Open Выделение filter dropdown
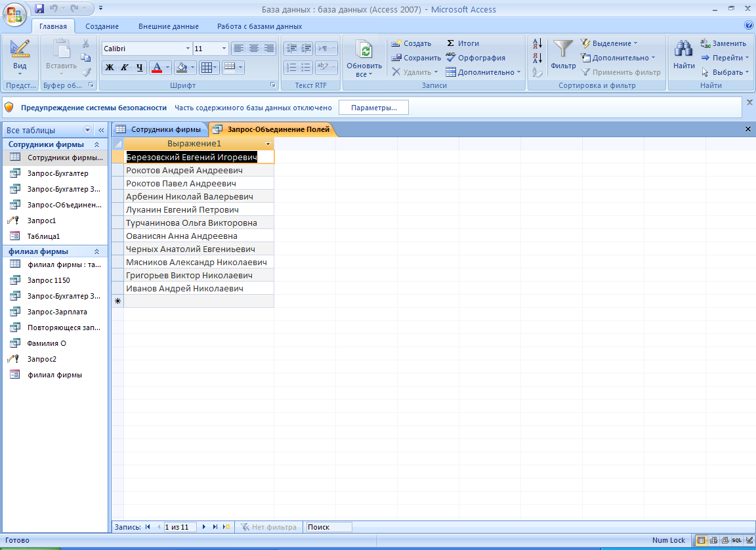Screen dimensions: 756x550 [x=610, y=43]
